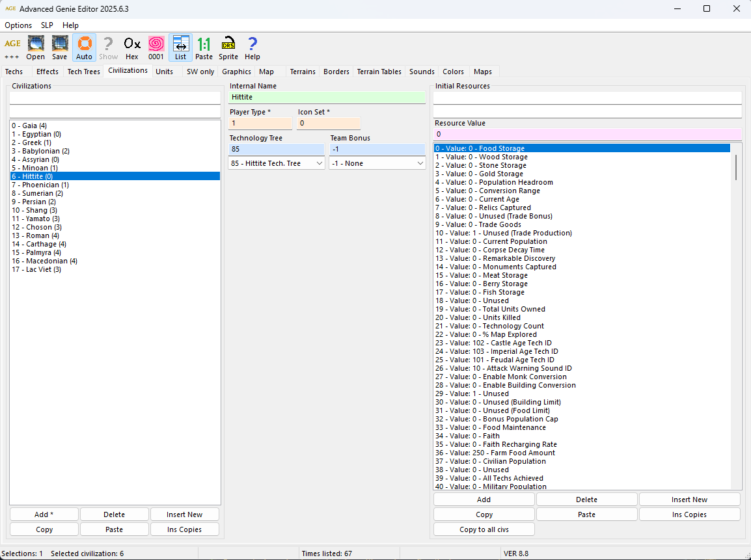Select Phoenician in the Civilizations list

pos(40,185)
